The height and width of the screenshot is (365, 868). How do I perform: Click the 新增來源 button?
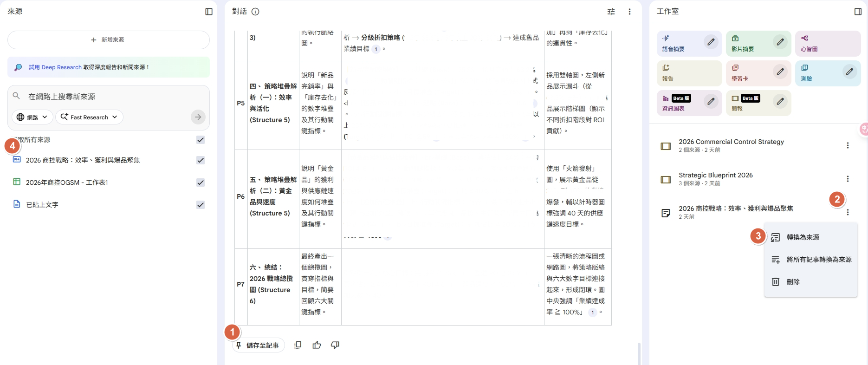pyautogui.click(x=108, y=40)
